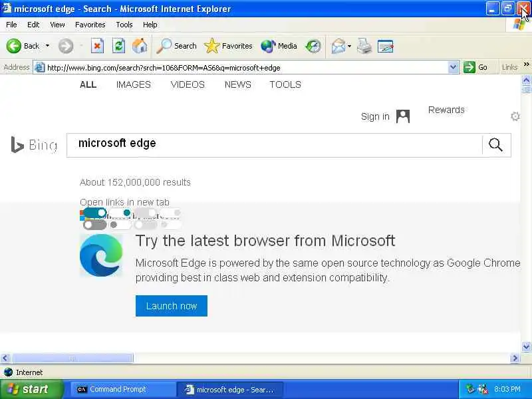Click the Microsoft Edge logo image
532x399 pixels.
click(101, 255)
